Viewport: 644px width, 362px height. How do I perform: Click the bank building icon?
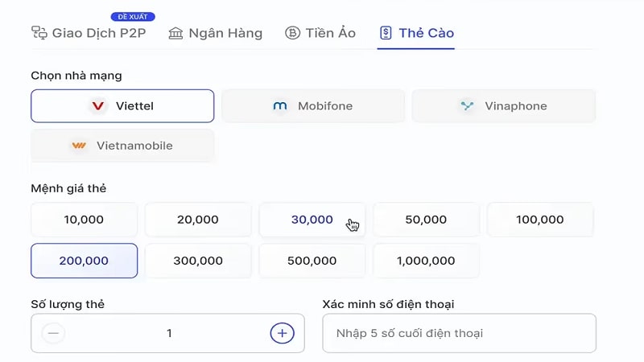click(175, 33)
